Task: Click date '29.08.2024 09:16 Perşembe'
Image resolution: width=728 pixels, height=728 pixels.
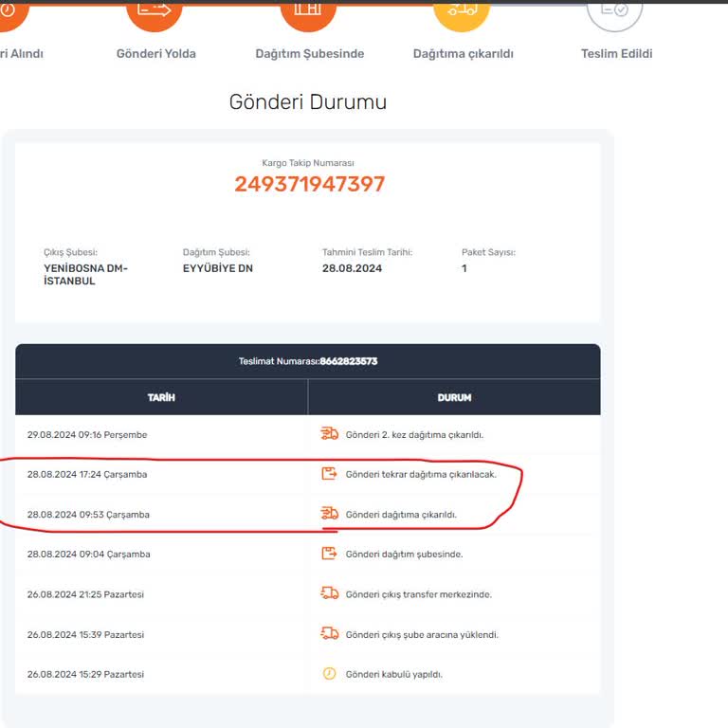Action: 87,434
